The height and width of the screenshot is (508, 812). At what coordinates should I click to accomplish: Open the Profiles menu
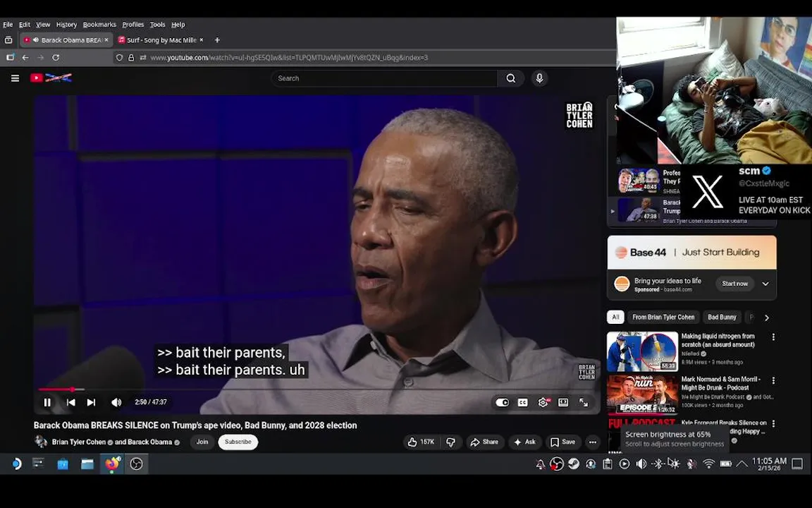[133, 25]
